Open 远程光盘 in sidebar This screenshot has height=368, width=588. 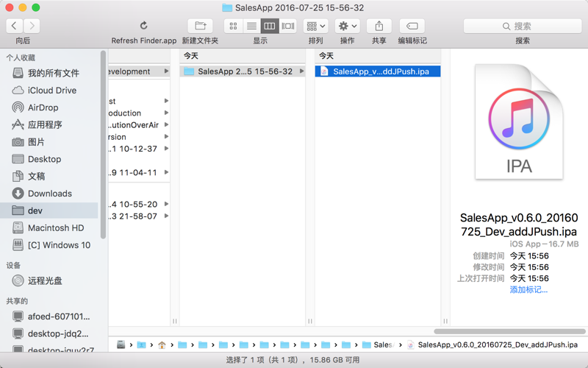coord(49,280)
